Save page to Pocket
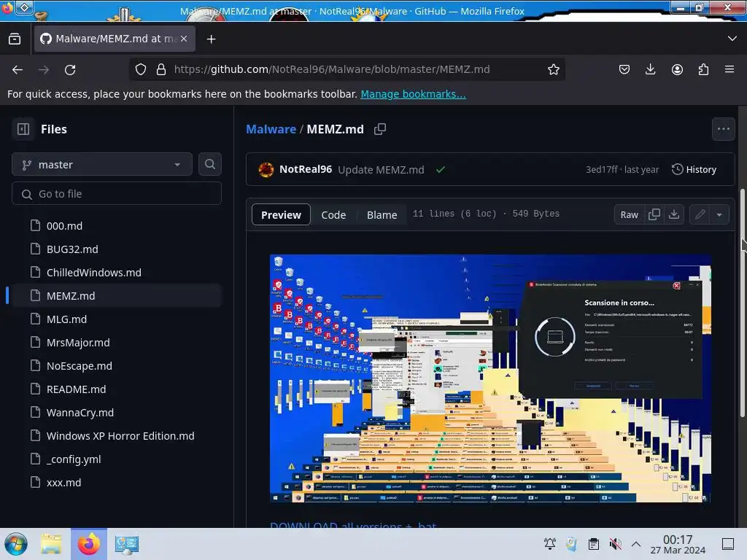This screenshot has width=747, height=560. [624, 69]
